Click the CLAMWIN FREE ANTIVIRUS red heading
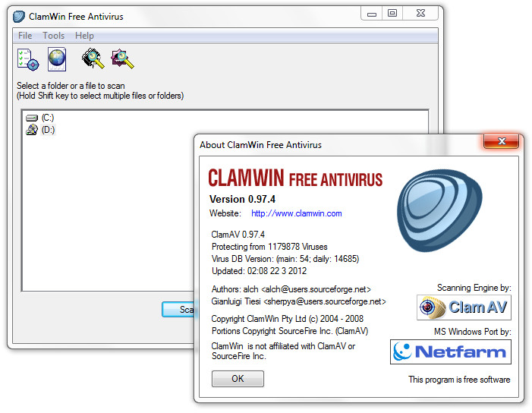Image resolution: width=532 pixels, height=413 pixels. [295, 178]
